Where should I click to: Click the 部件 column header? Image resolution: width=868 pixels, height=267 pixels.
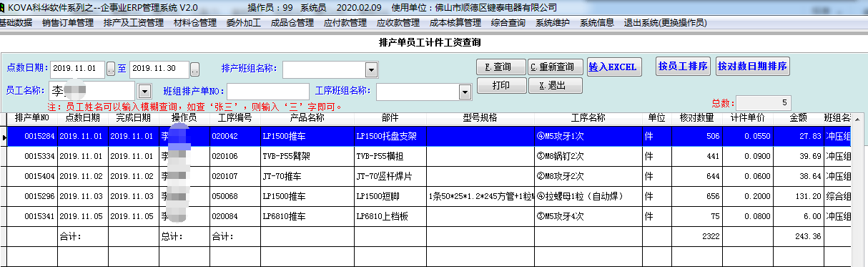[x=390, y=117]
